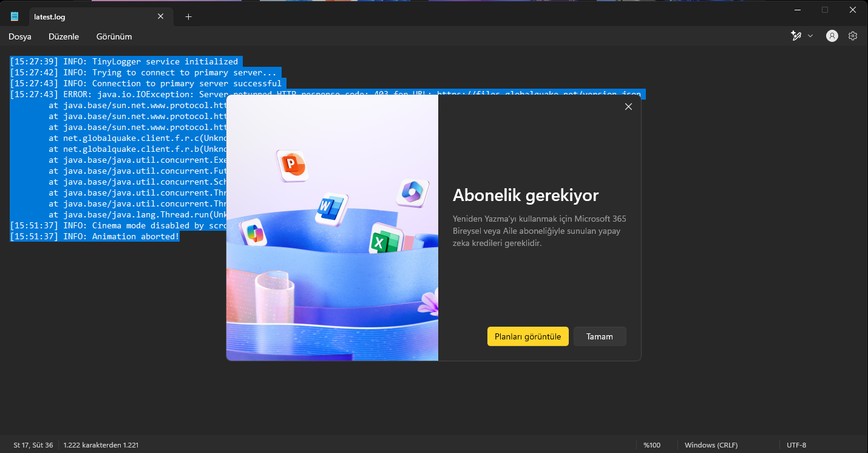
Task: Click the UTF-8 encoding indicator
Action: pyautogui.click(x=796, y=445)
